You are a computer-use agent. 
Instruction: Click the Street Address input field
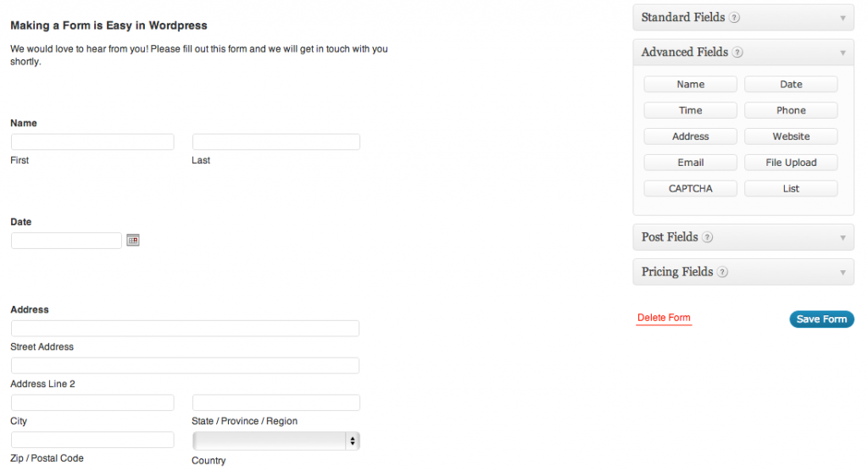pyautogui.click(x=185, y=328)
